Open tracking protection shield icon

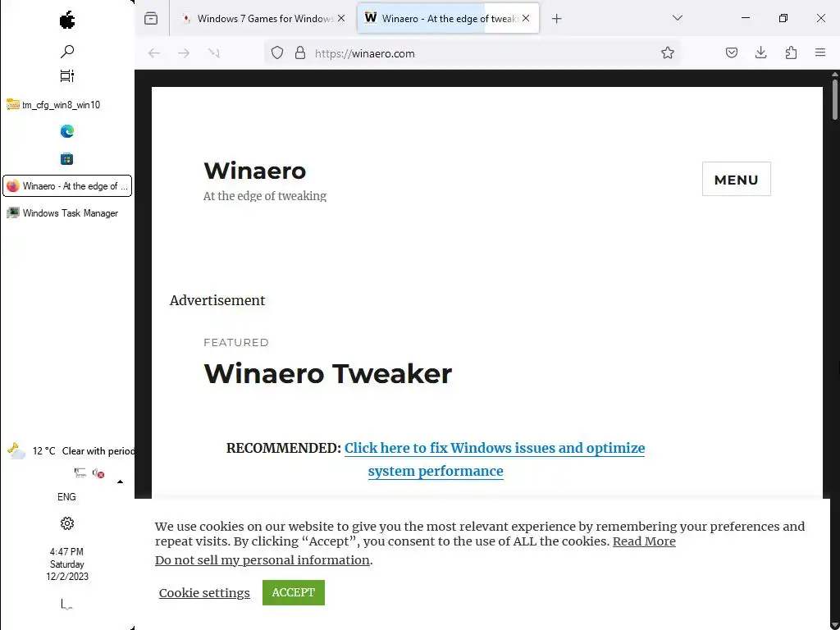coord(277,53)
